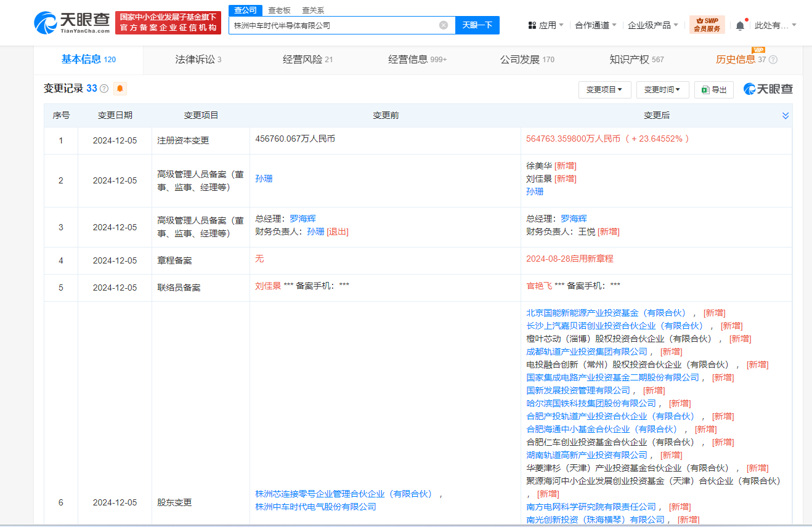The height and width of the screenshot is (527, 812).
Task: Open the Tianyancha logo homepage
Action: click(x=71, y=23)
